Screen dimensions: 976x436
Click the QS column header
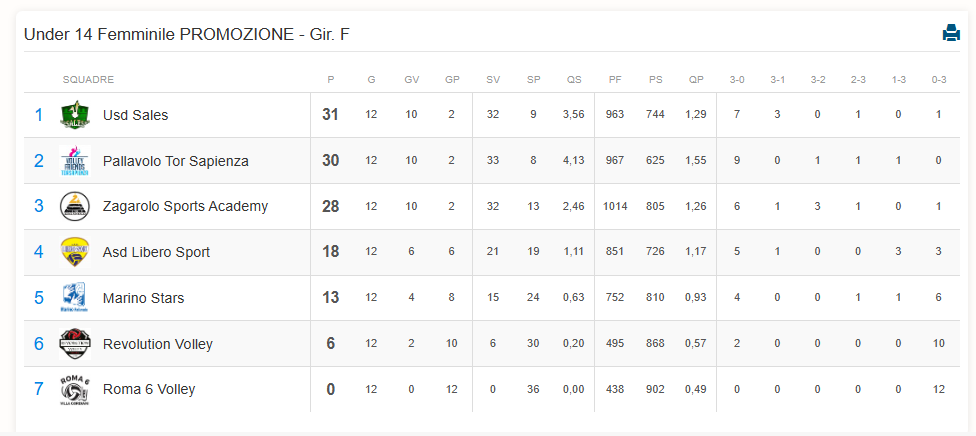(574, 80)
